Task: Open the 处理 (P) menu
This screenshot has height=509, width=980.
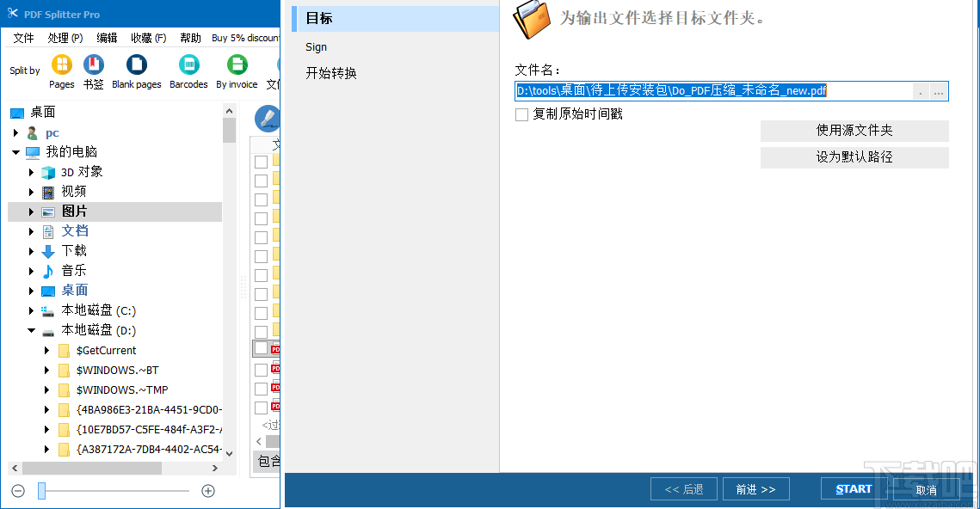Action: point(67,38)
